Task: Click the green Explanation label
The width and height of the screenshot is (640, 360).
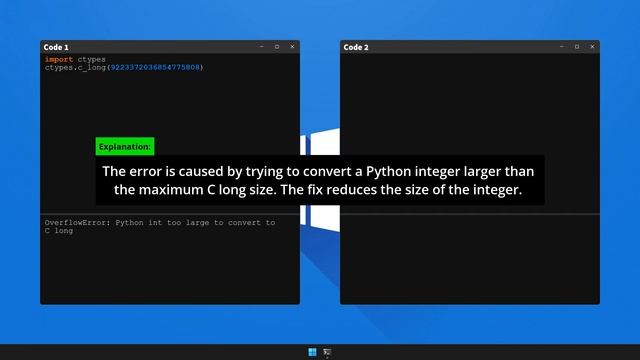Action: (x=125, y=147)
